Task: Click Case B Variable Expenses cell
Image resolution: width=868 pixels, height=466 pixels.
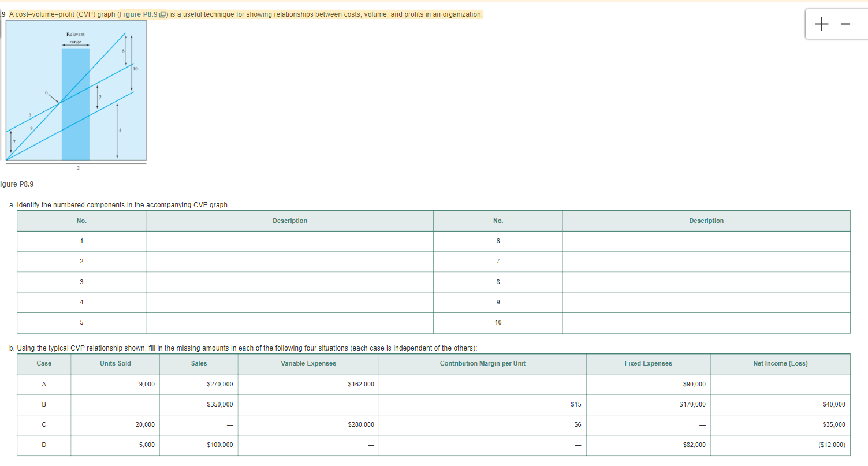Action: (307, 404)
